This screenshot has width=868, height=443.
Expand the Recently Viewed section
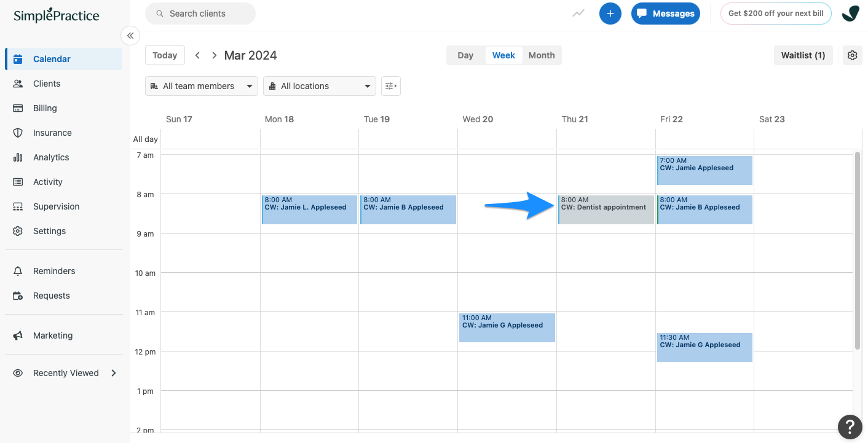pos(66,372)
